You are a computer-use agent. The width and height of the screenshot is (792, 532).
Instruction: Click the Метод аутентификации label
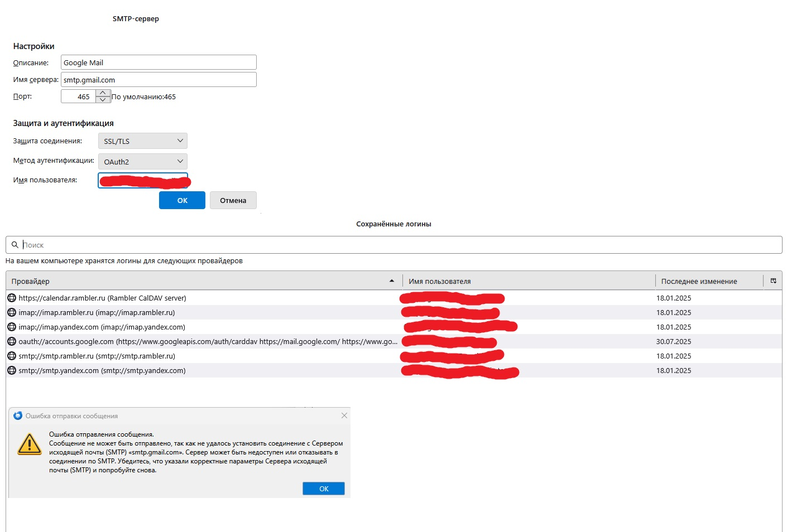click(x=54, y=161)
